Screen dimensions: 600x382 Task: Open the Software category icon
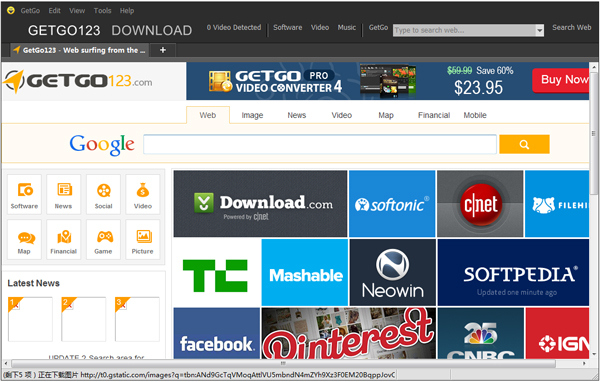[24, 194]
